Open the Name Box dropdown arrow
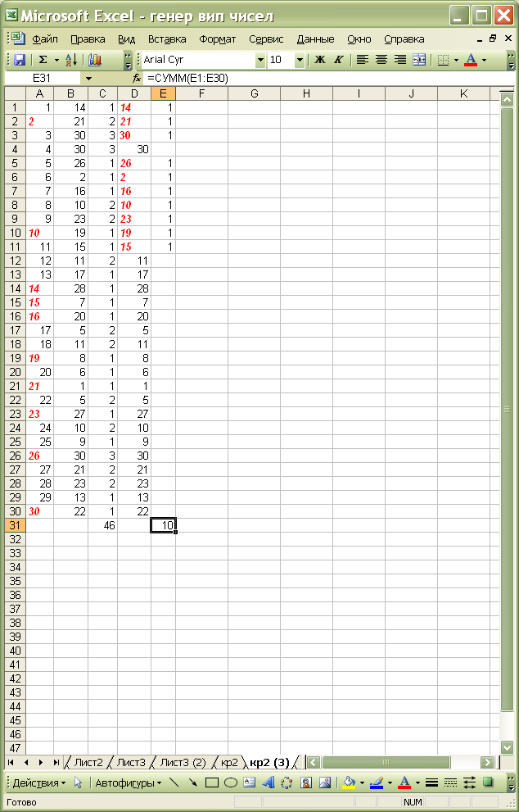This screenshot has height=812, width=519. point(88,79)
